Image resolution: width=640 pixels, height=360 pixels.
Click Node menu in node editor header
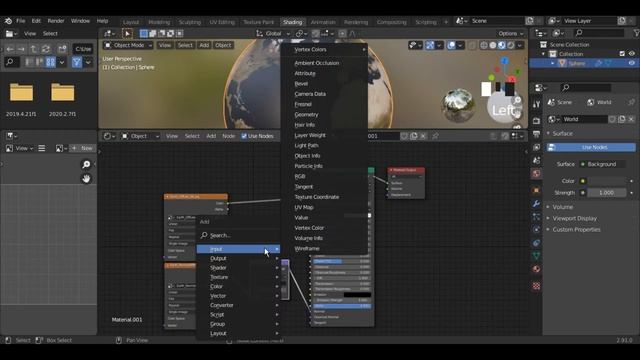(x=229, y=136)
